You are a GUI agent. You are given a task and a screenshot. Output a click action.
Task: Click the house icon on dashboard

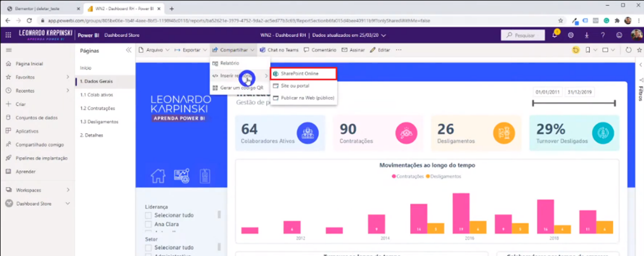158,176
